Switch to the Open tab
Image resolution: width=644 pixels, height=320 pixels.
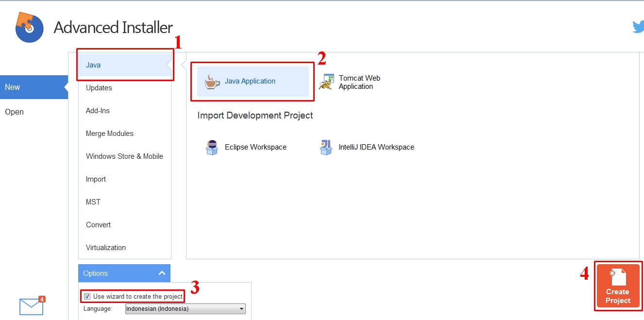(14, 112)
